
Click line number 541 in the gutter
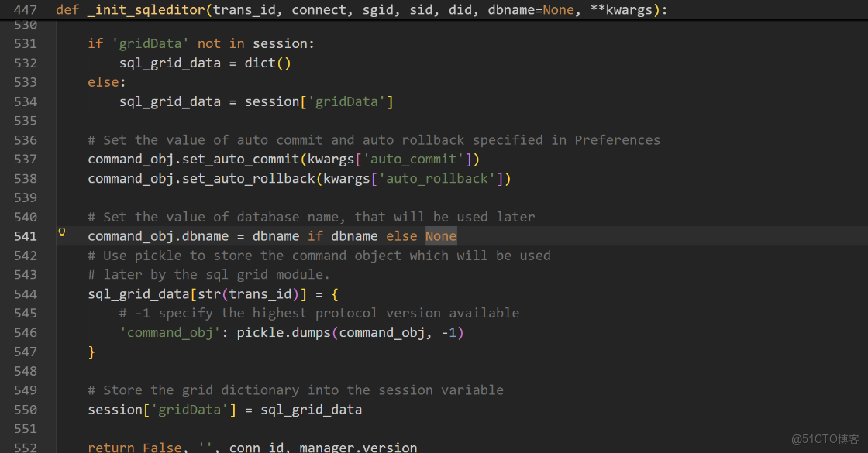click(x=26, y=235)
